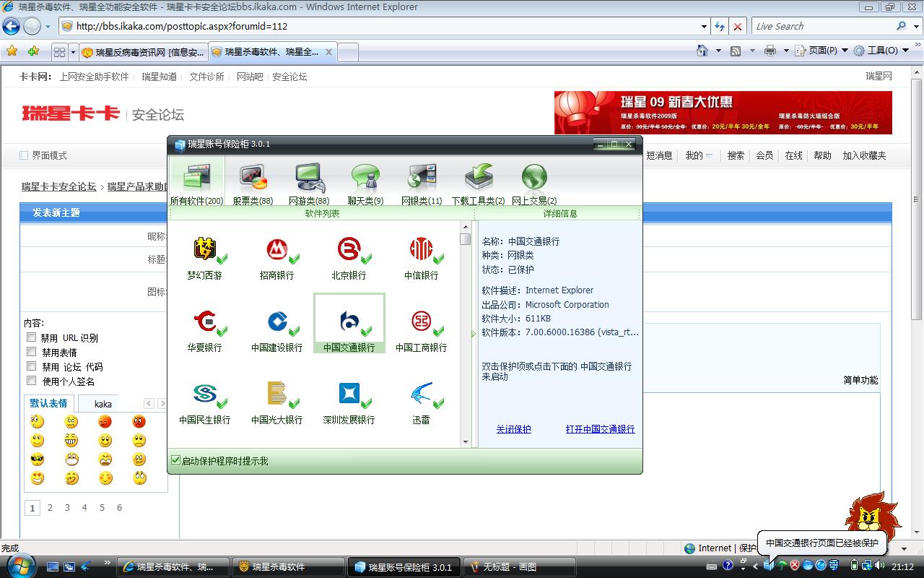Toggle 启动保护程序时提示我 checkbox
This screenshot has height=578, width=924.
point(175,460)
